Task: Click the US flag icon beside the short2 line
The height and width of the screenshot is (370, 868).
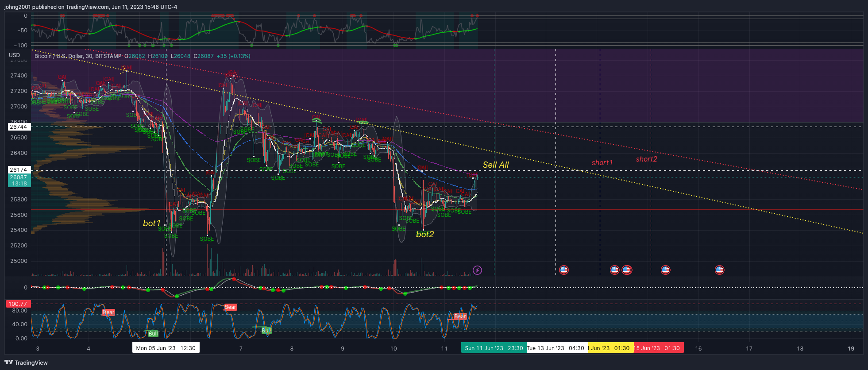Action: click(x=665, y=270)
